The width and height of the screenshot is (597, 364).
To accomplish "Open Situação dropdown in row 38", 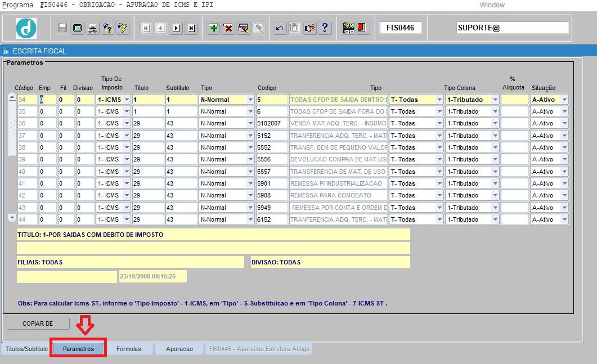I will click(x=564, y=147).
